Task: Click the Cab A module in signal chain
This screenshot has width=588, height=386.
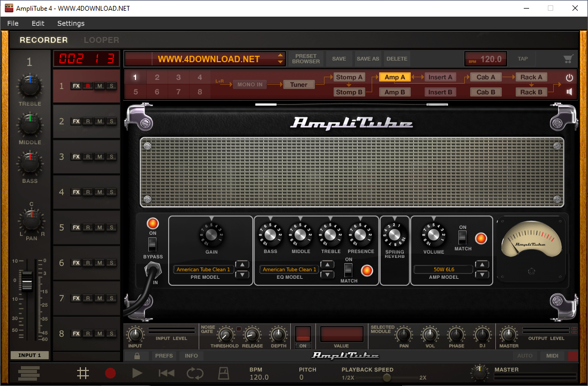Action: pyautogui.click(x=486, y=77)
